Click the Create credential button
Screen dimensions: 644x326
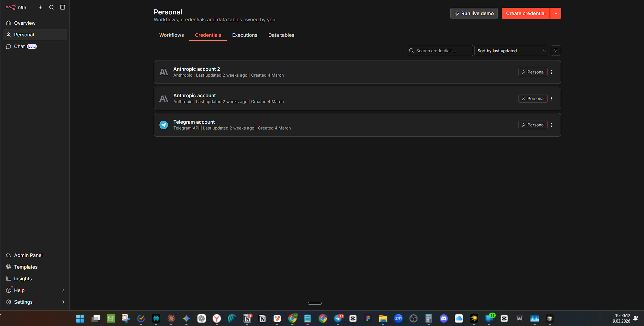(525, 13)
